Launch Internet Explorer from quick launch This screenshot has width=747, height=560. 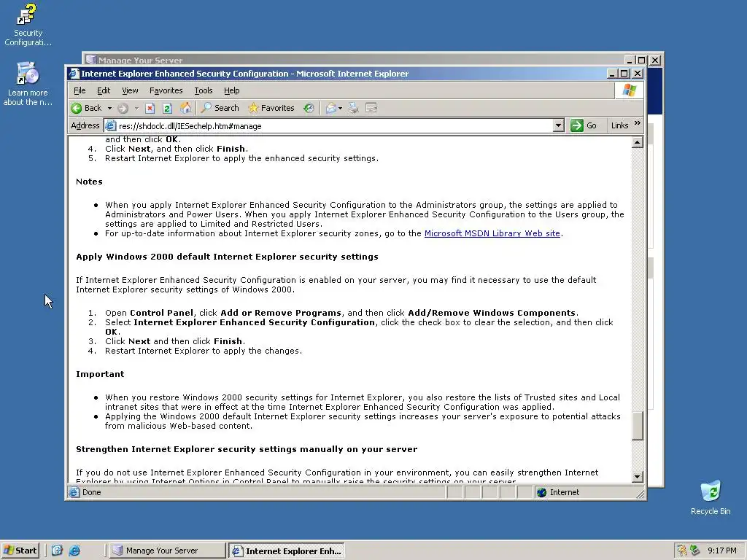pyautogui.click(x=75, y=551)
